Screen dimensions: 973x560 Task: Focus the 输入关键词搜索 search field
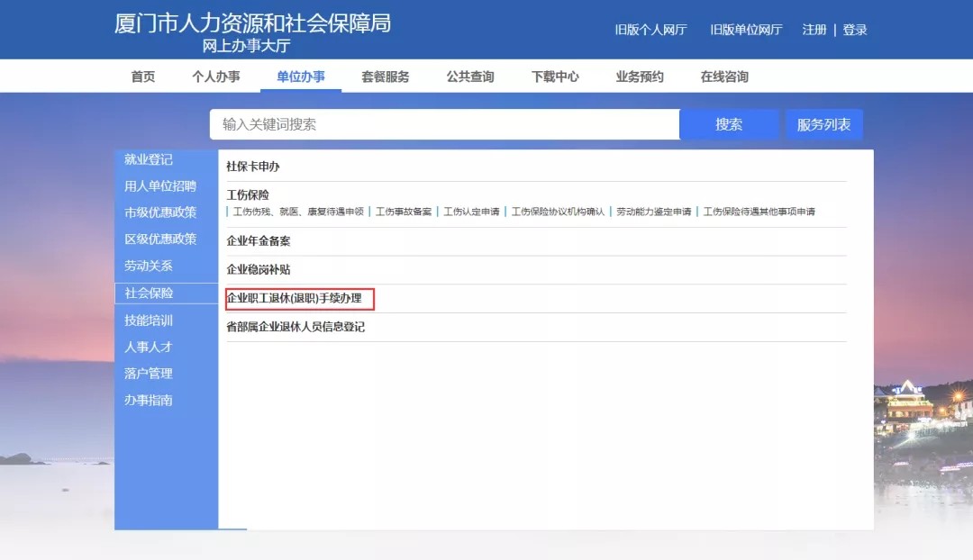pos(444,124)
